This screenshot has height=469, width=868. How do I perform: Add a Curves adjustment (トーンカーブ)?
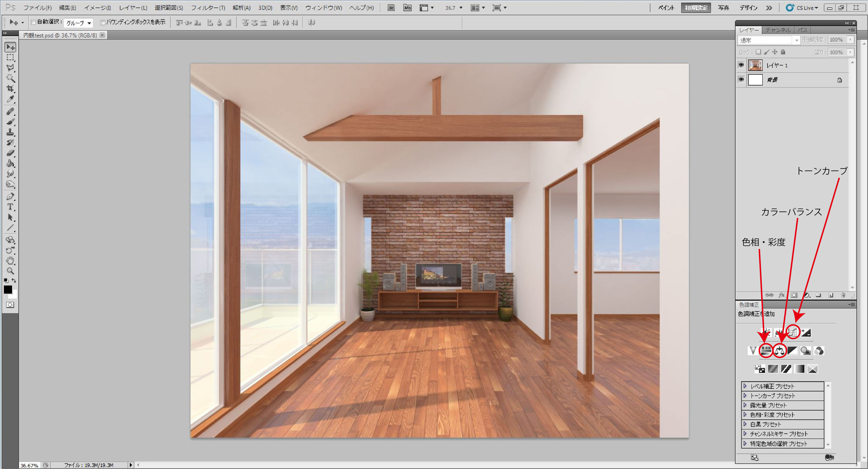coord(793,332)
